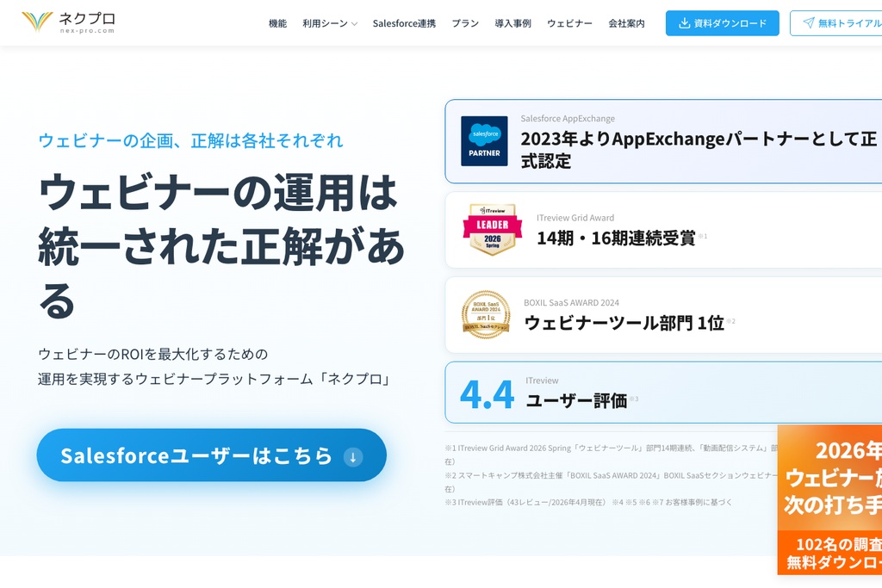Click the 資料ダウンロード button
Viewport: 882px width, 588px height.
(723, 23)
